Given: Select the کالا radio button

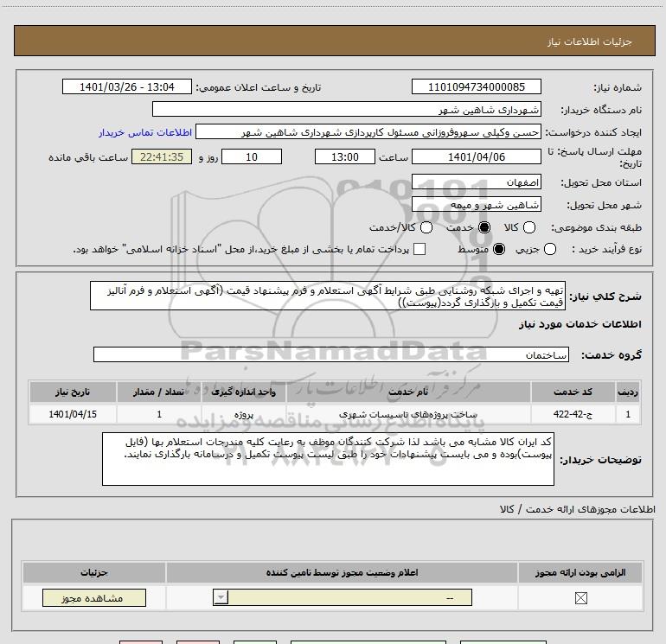Looking at the screenshot, I should [x=528, y=227].
